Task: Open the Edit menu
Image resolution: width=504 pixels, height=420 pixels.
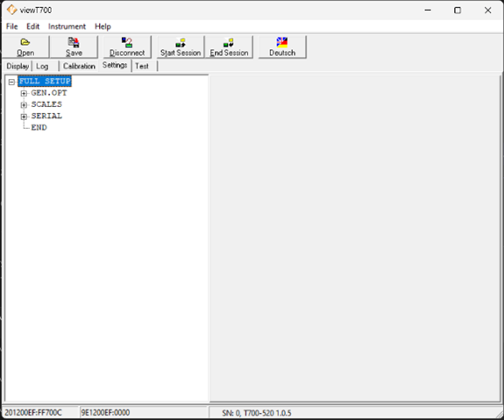Action: click(32, 26)
